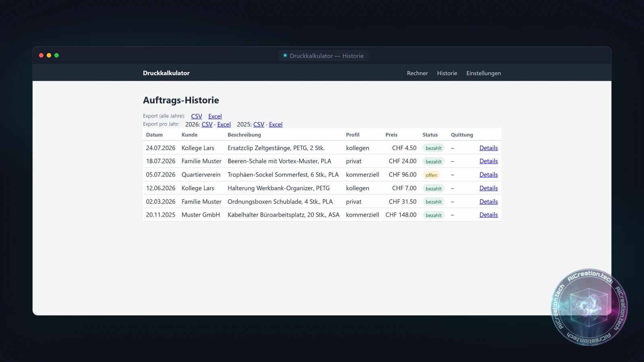Click 'bezahlt' badge in the 20.11.2025 row
The width and height of the screenshot is (644, 362).
pos(433,215)
